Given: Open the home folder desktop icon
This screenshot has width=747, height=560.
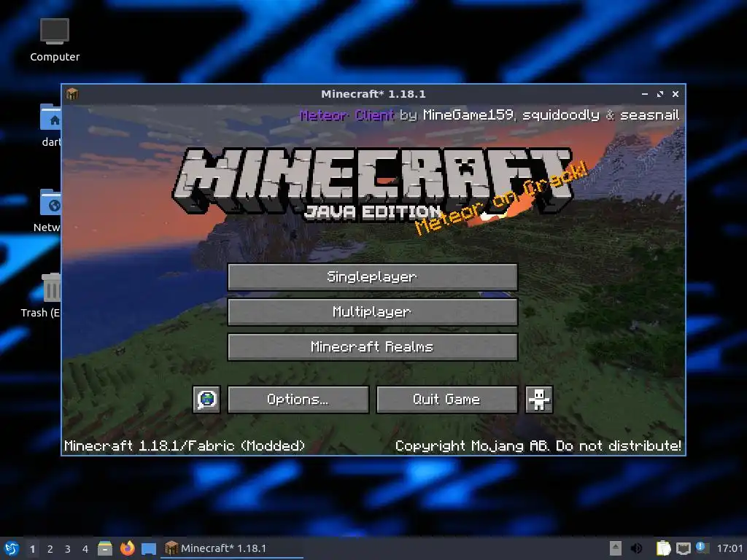Looking at the screenshot, I should click(50, 125).
